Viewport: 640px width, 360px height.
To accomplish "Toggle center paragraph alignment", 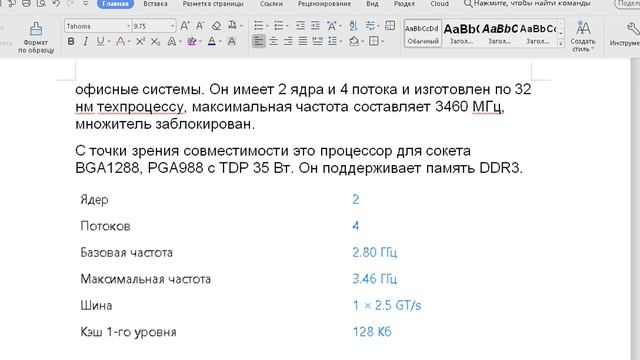I will 273,41.
